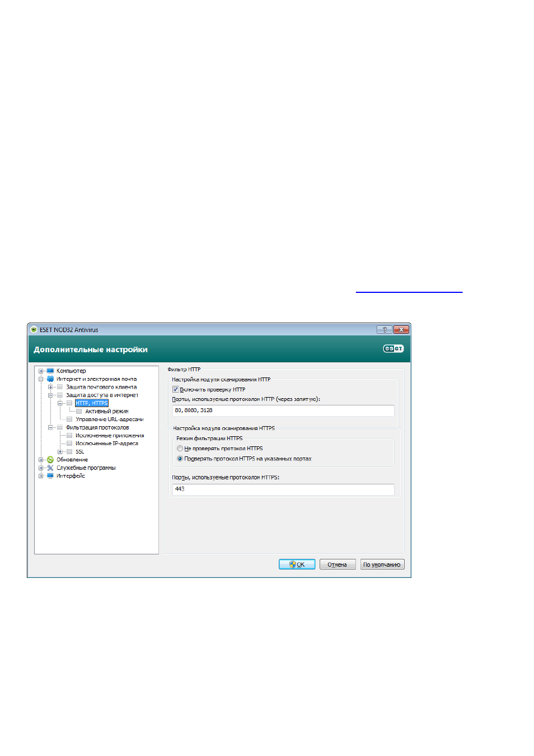The image size is (534, 756).
Task: Click the Активный режим page icon
Action: pos(79,411)
